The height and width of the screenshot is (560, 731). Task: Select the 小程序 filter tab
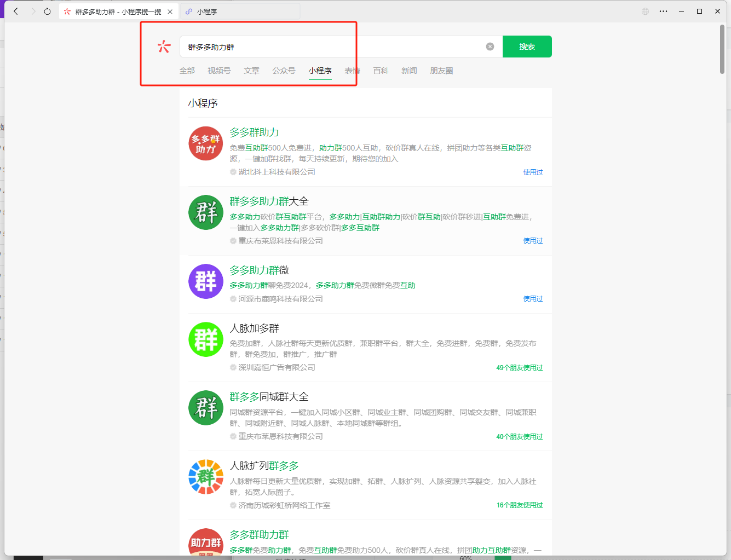click(320, 71)
